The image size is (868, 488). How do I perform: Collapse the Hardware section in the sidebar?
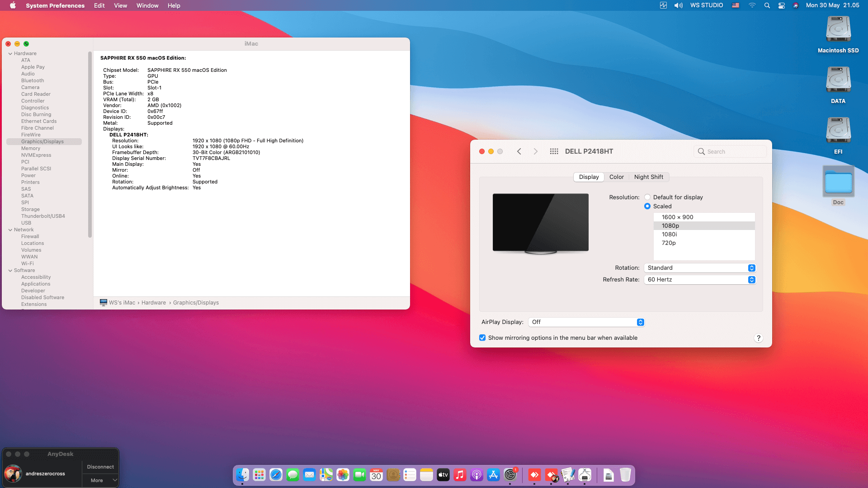point(9,53)
